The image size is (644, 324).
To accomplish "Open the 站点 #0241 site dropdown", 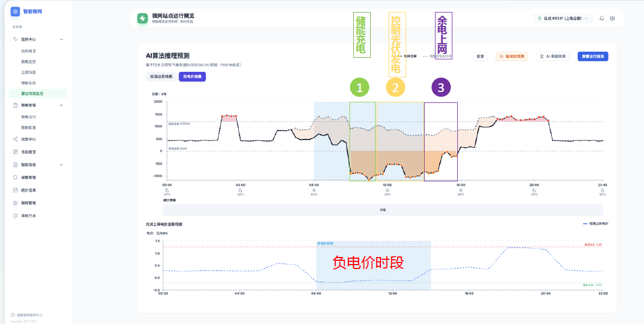I will tap(563, 19).
